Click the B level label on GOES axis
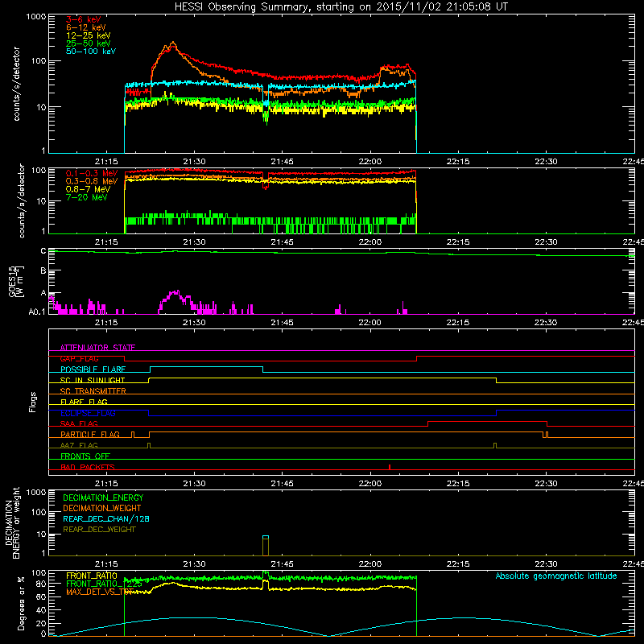 [43, 270]
